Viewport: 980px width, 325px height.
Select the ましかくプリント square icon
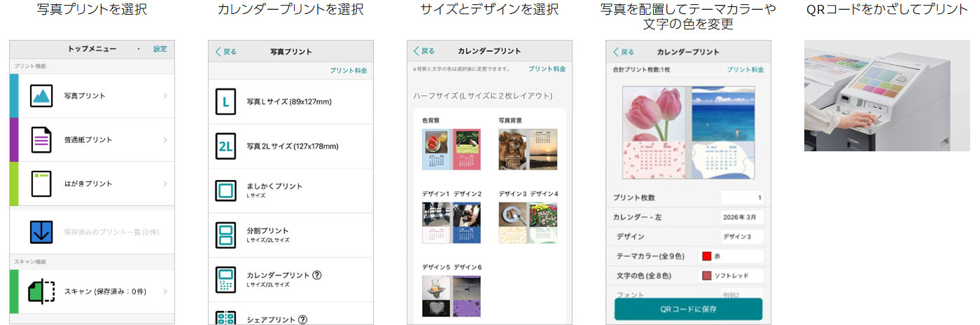point(226,191)
